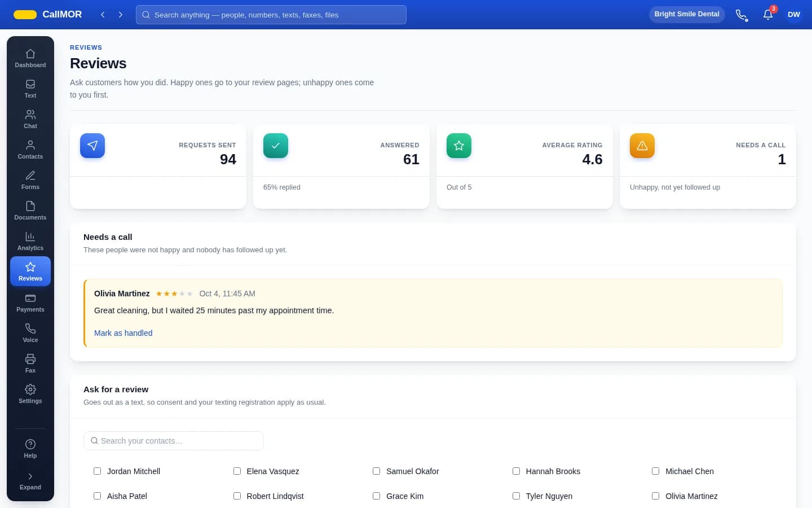Image resolution: width=812 pixels, height=508 pixels.
Task: Click Olivia Martinez's three-star rating
Action: pos(174,294)
